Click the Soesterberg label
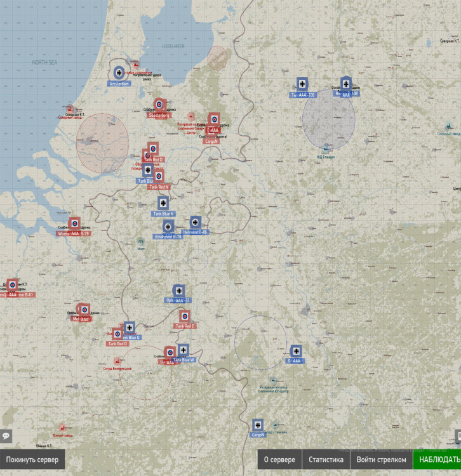461x476 pixels. pos(159,116)
